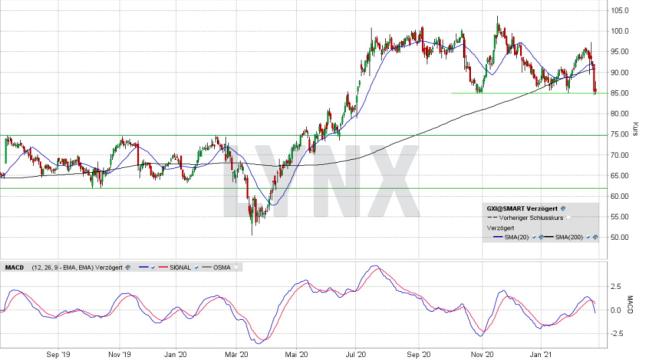
Task: Click the GXI@SMART Verzögert legend title
Action: click(522, 209)
